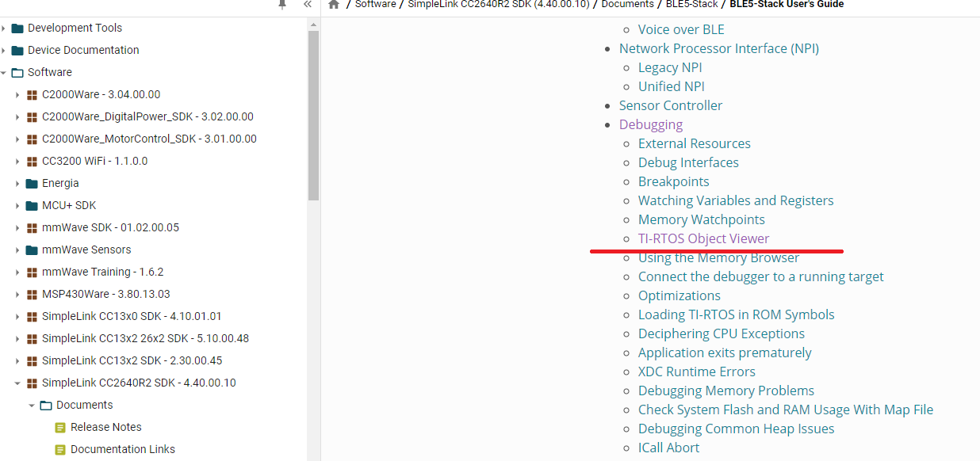Expand the Device Documentation node
This screenshot has width=980, height=461.
pos(4,50)
